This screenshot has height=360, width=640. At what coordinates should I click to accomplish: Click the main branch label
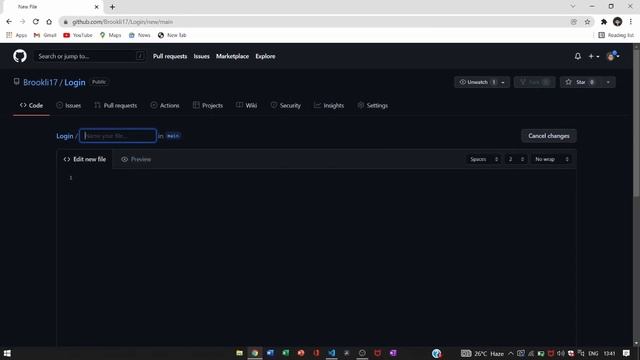[173, 136]
